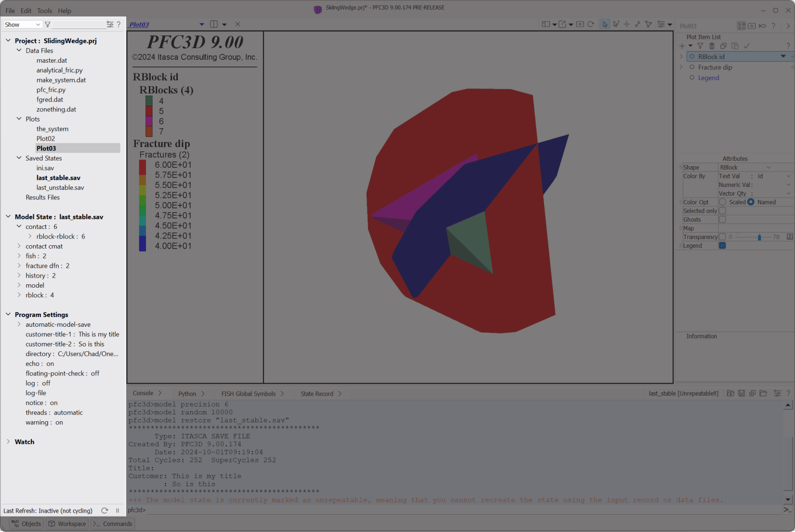Collapse the Program Settings section
Viewport: 795px width, 532px height.
tap(8, 315)
